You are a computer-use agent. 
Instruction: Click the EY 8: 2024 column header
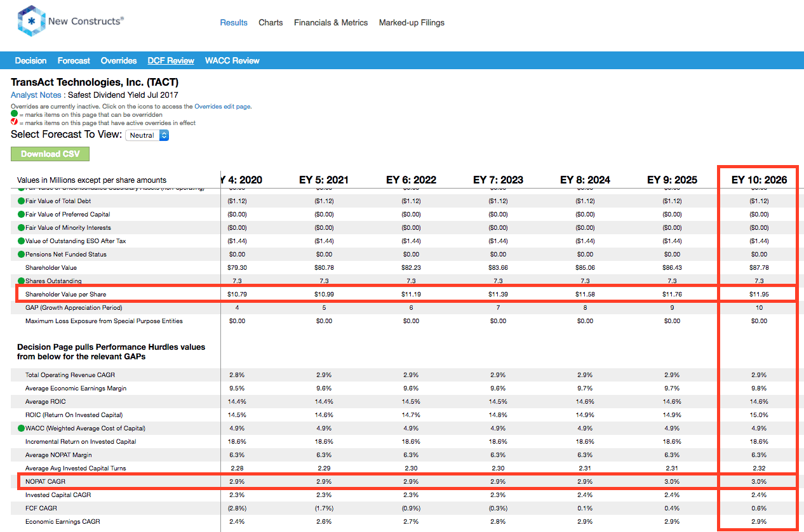[585, 180]
